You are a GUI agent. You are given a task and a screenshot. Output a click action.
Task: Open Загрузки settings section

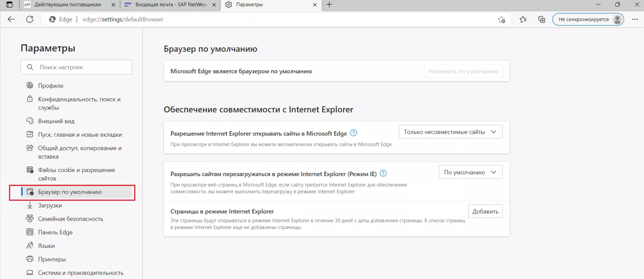[x=76, y=205]
